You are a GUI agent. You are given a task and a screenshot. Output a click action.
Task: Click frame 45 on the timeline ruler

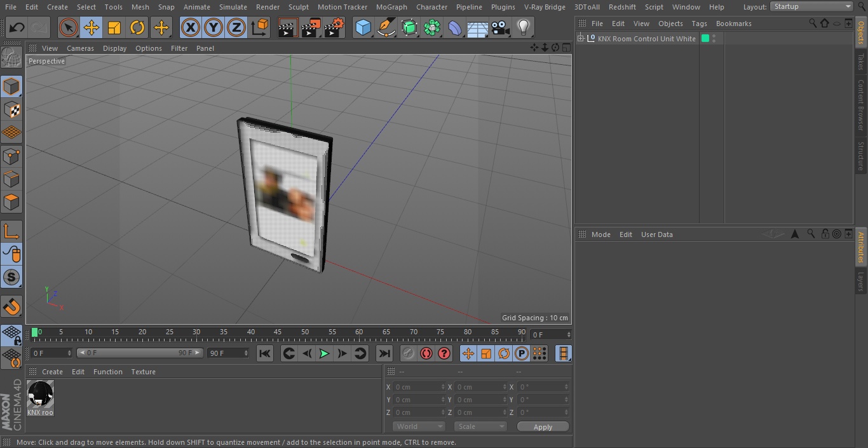[x=278, y=332]
